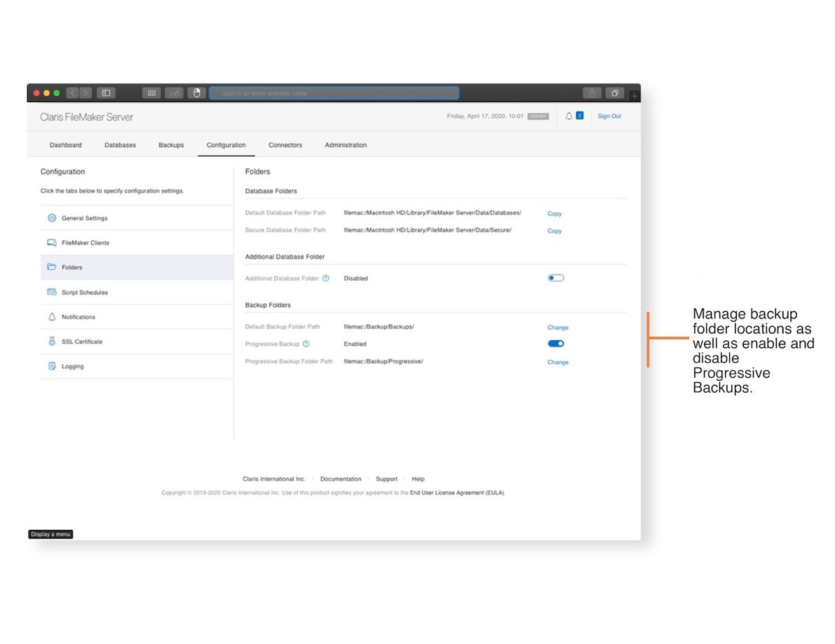Go back with the browser back arrow

(x=72, y=93)
